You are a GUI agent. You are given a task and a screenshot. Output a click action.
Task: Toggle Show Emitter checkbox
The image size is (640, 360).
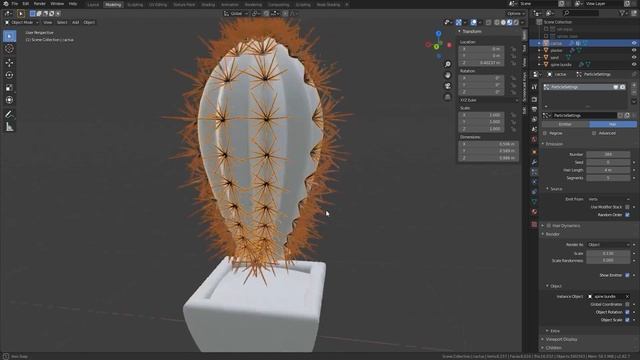click(627, 275)
